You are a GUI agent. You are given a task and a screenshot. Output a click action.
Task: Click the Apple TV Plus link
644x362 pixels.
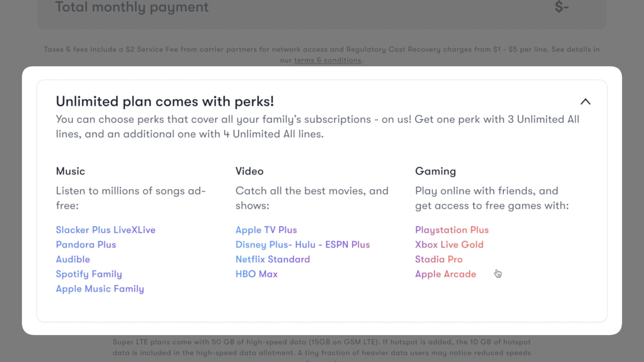pyautogui.click(x=266, y=230)
